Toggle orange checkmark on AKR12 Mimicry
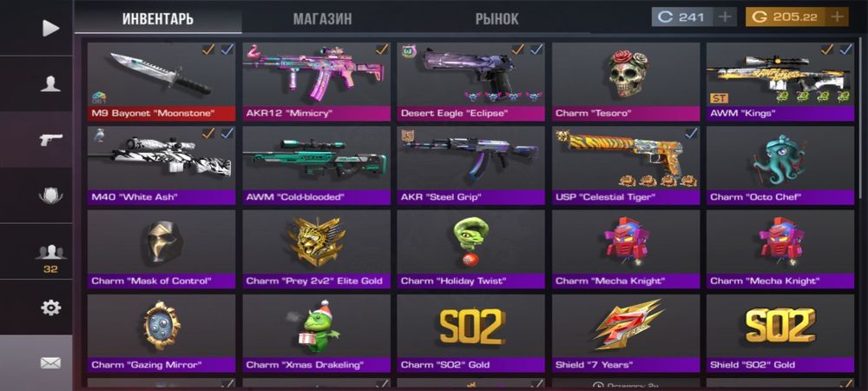This screenshot has width=868, height=391. (x=381, y=50)
